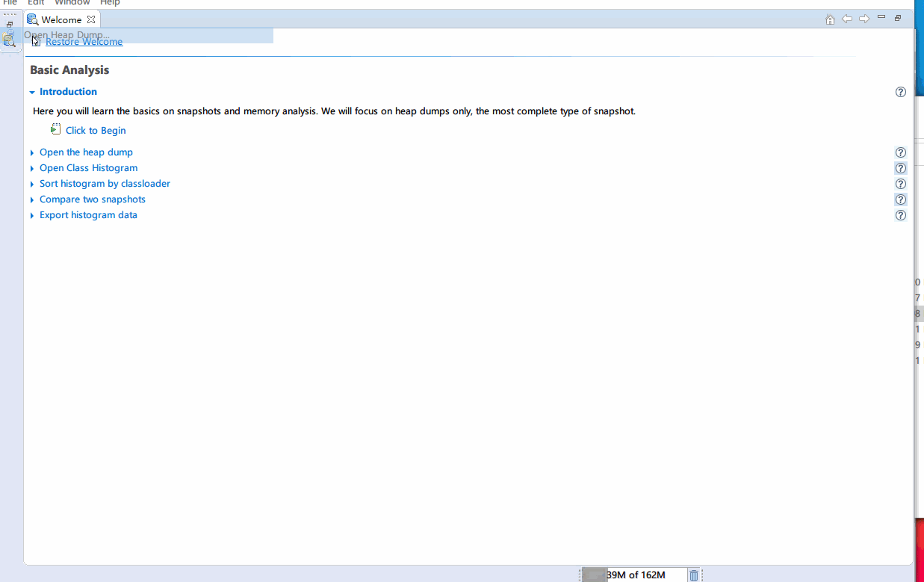This screenshot has height=582, width=924.
Task: Click the restore icon above Open Heap Dump
Action: [10, 25]
